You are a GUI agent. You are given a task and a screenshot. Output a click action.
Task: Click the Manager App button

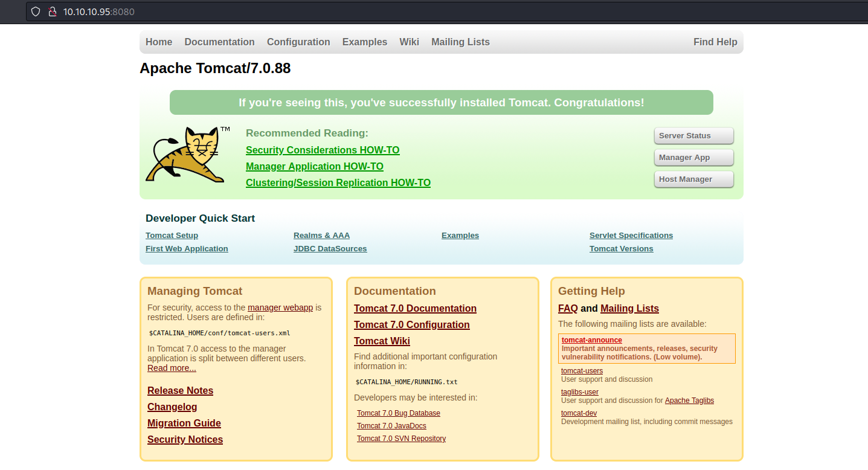pyautogui.click(x=693, y=158)
